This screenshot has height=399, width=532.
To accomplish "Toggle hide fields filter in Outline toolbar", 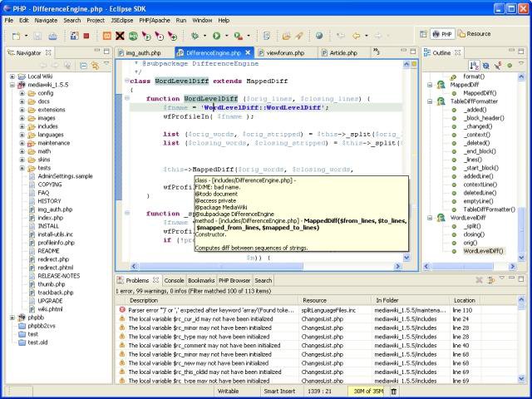I will tap(485, 65).
